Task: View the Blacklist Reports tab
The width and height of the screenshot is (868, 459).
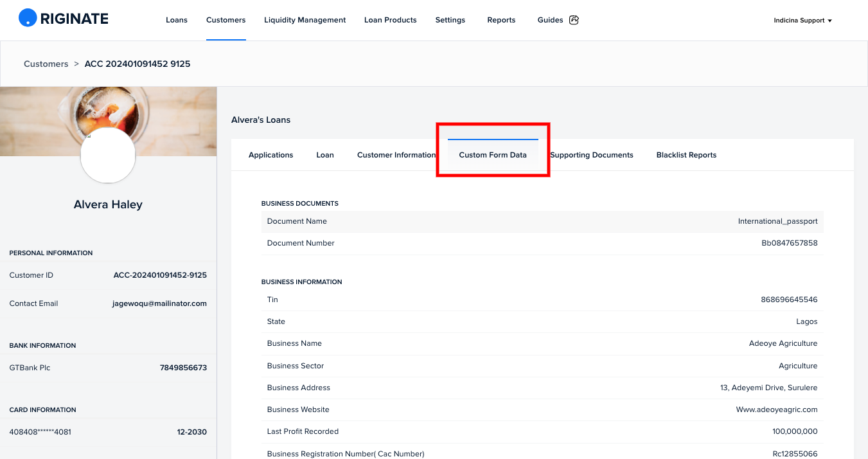Action: point(686,155)
